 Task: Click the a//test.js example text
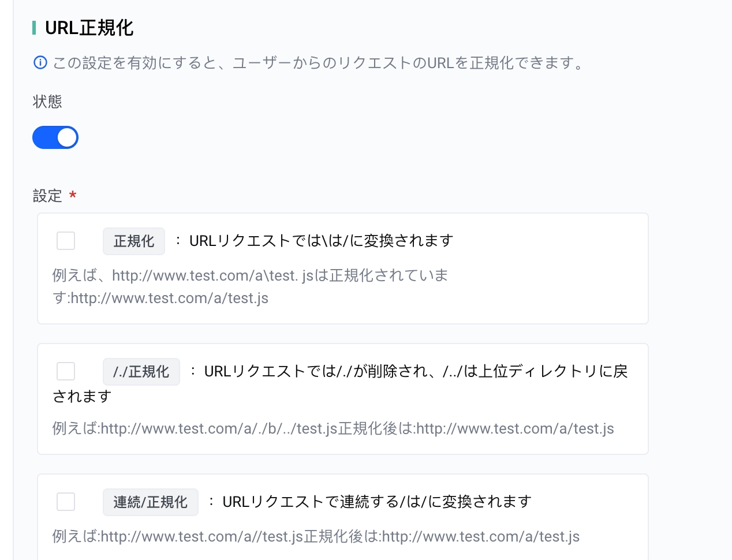pyautogui.click(x=316, y=536)
